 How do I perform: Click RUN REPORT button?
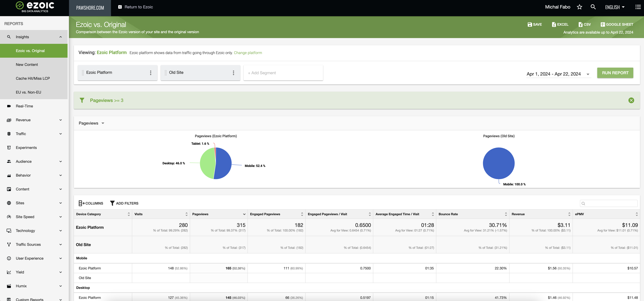pyautogui.click(x=615, y=73)
